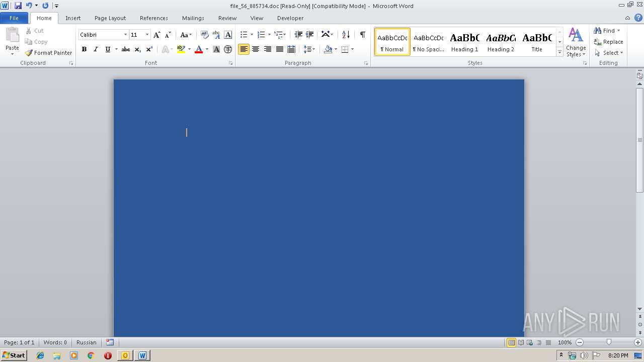Click the Cut scissors icon
The height and width of the screenshot is (362, 644).
pos(29,31)
